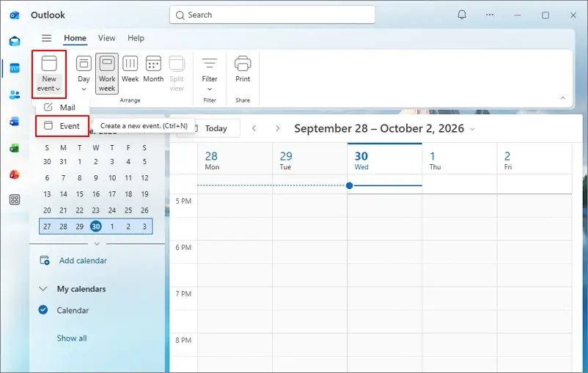
Task: Open the Filter dropdown in the ribbon
Action: (210, 74)
